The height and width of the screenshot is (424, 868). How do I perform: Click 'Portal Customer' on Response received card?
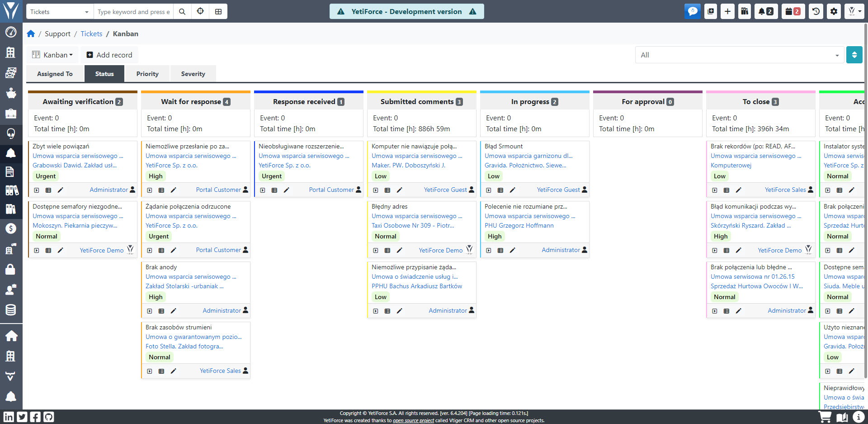coord(331,190)
